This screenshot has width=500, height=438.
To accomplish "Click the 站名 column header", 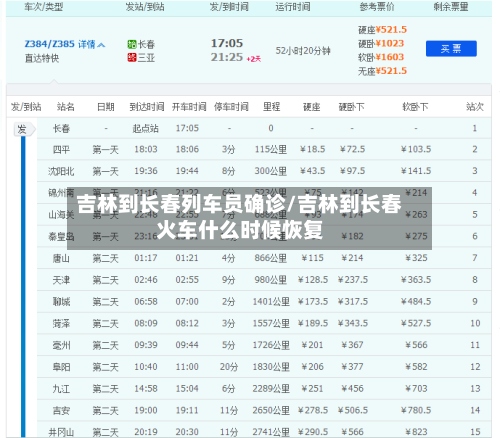I will click(x=65, y=107).
